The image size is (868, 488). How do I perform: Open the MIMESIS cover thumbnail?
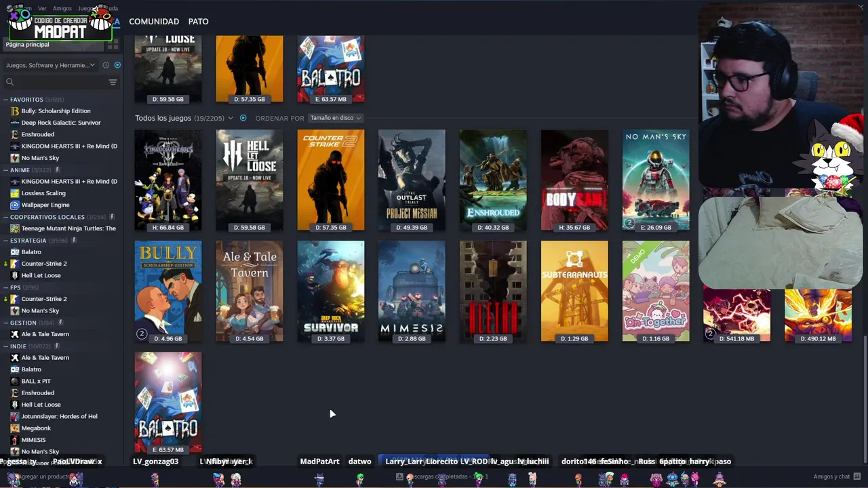pos(412,291)
